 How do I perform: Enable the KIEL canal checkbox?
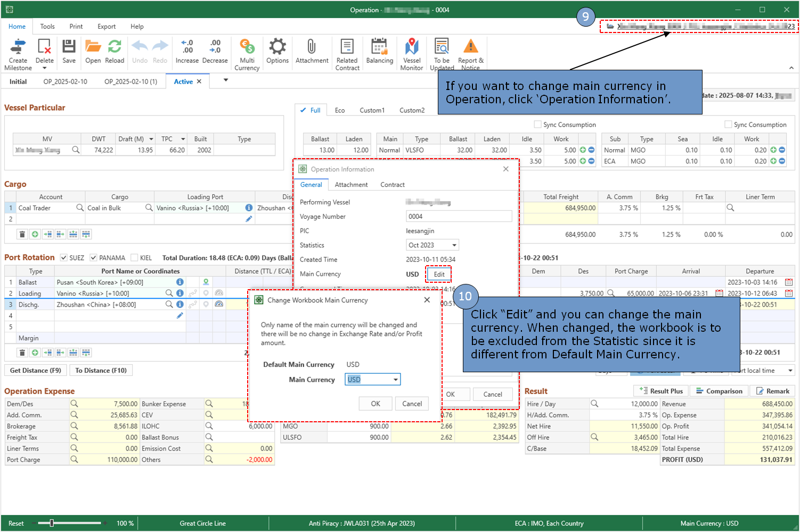click(134, 258)
